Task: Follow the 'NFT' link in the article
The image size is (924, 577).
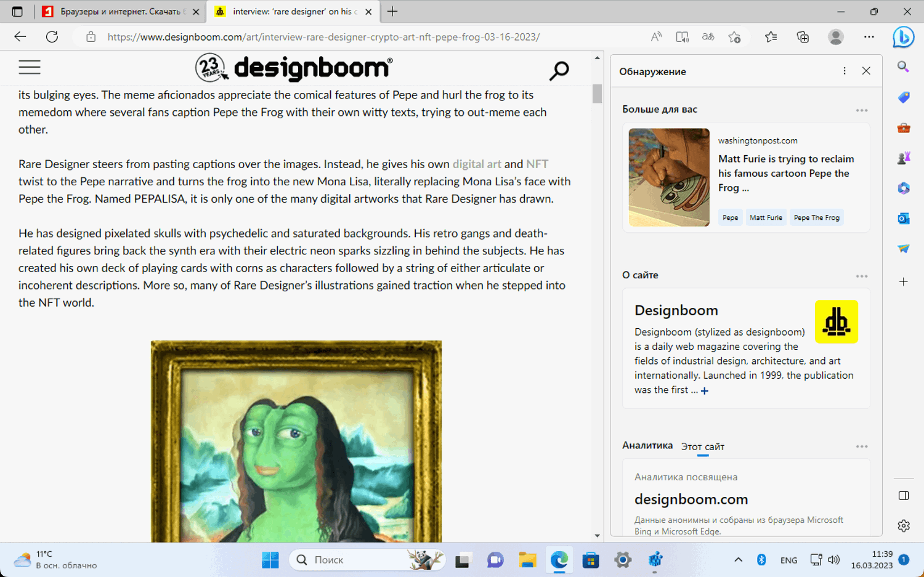Action: [537, 164]
